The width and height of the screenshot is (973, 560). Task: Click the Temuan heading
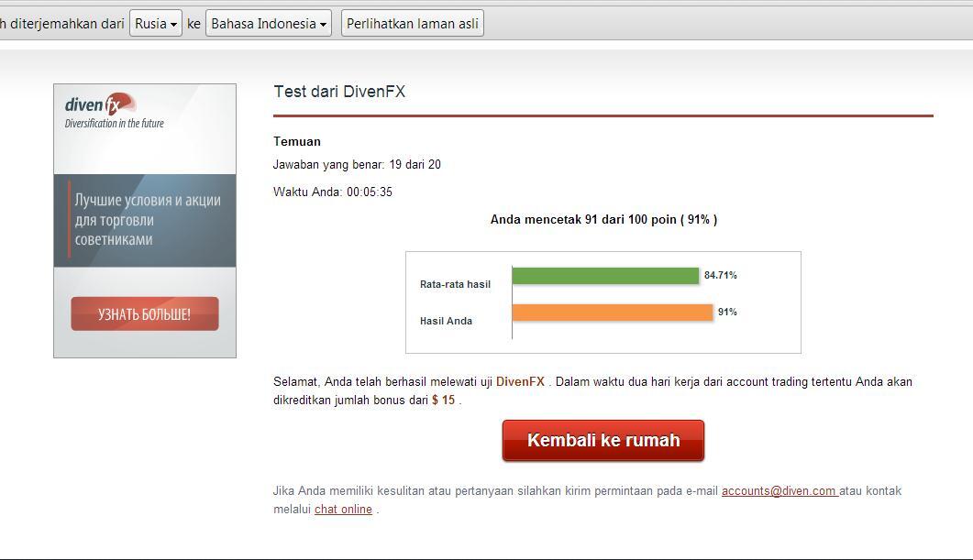coord(297,141)
